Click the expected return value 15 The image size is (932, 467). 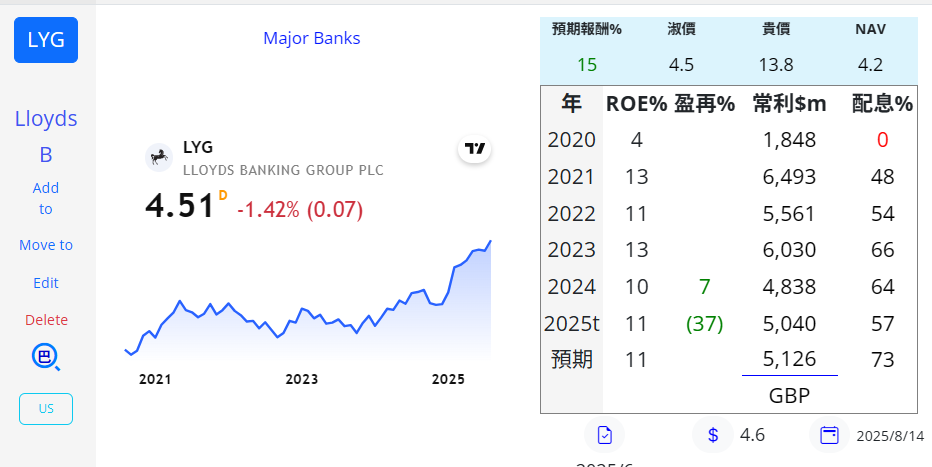coord(587,65)
